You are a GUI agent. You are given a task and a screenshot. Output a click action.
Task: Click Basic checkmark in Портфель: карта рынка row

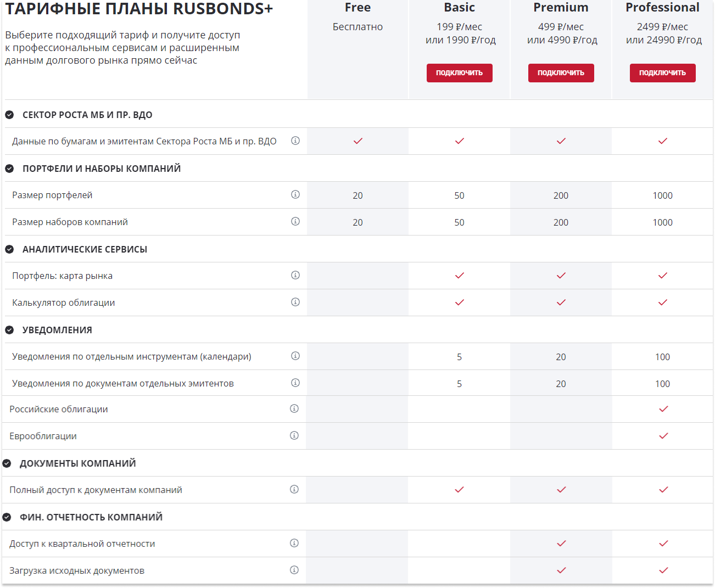point(460,276)
